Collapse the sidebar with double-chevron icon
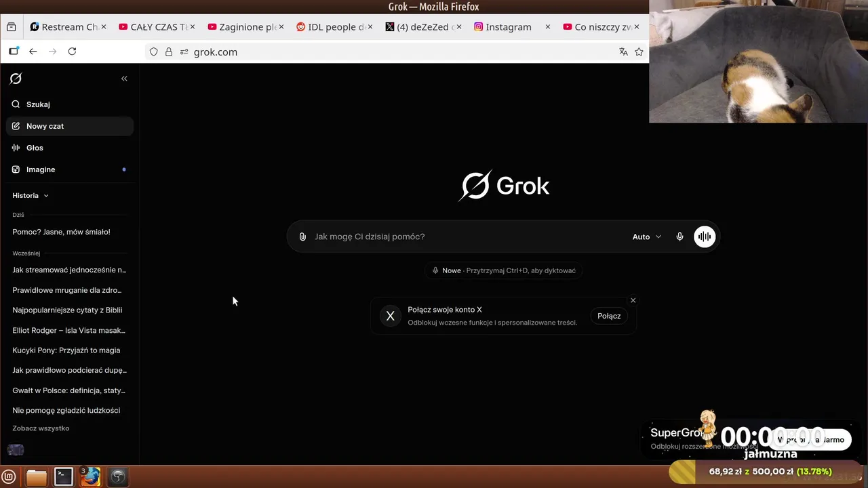 [124, 79]
